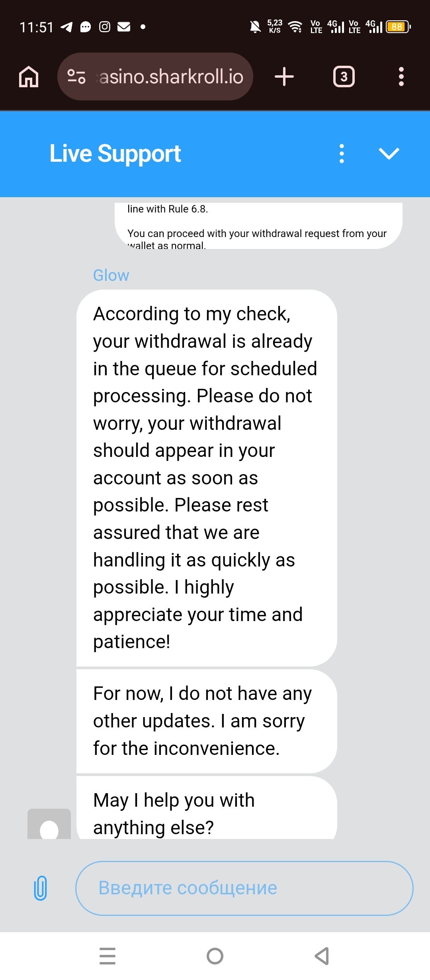Screen dimensions: 430x980
Task: Open the browser three-dot menu
Action: [401, 76]
